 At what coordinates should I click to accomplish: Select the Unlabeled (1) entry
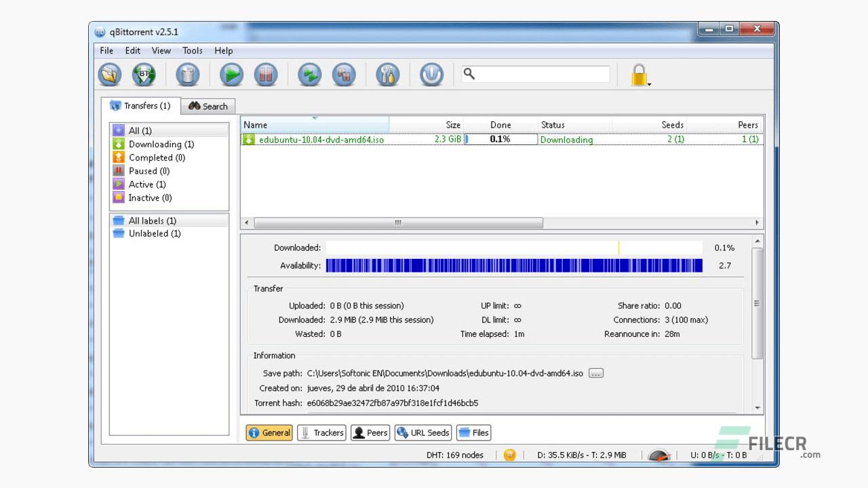coord(170,234)
